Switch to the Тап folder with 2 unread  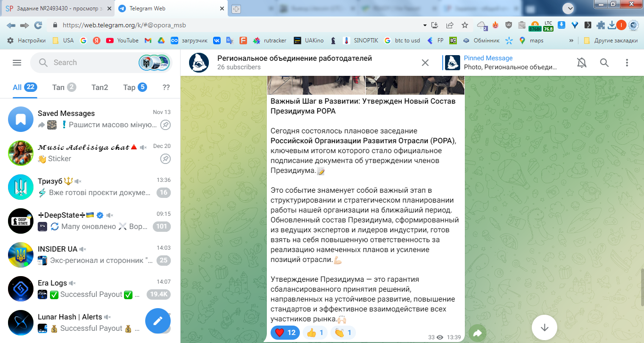(64, 87)
